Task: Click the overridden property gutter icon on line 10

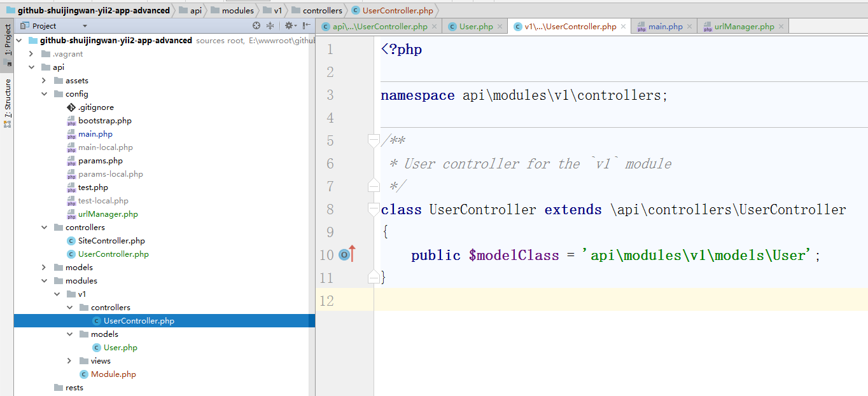Action: 345,255
